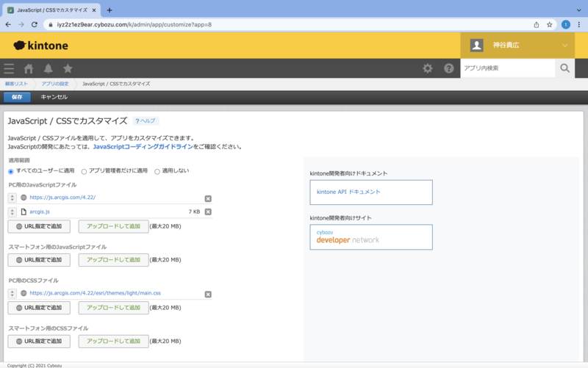Click URL指定で追加 under PC用のCSSファイル
Viewport: 588px width, 368px height.
(39, 308)
